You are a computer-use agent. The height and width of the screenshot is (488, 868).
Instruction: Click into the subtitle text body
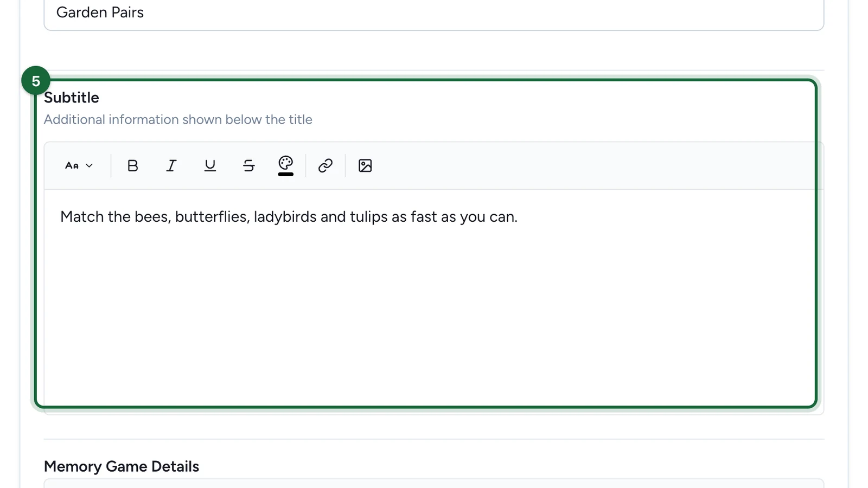click(x=433, y=301)
